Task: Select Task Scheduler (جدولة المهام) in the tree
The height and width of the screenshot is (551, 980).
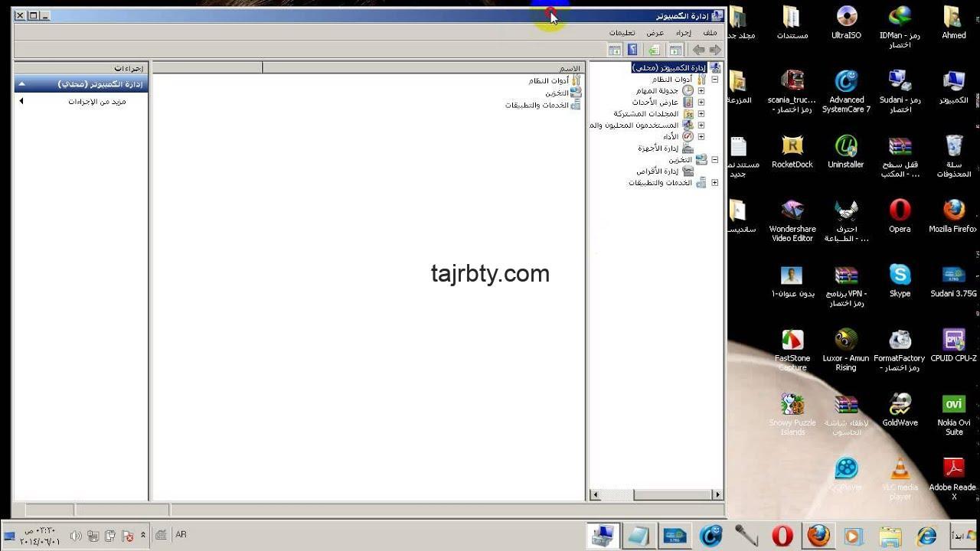Action: click(x=657, y=90)
